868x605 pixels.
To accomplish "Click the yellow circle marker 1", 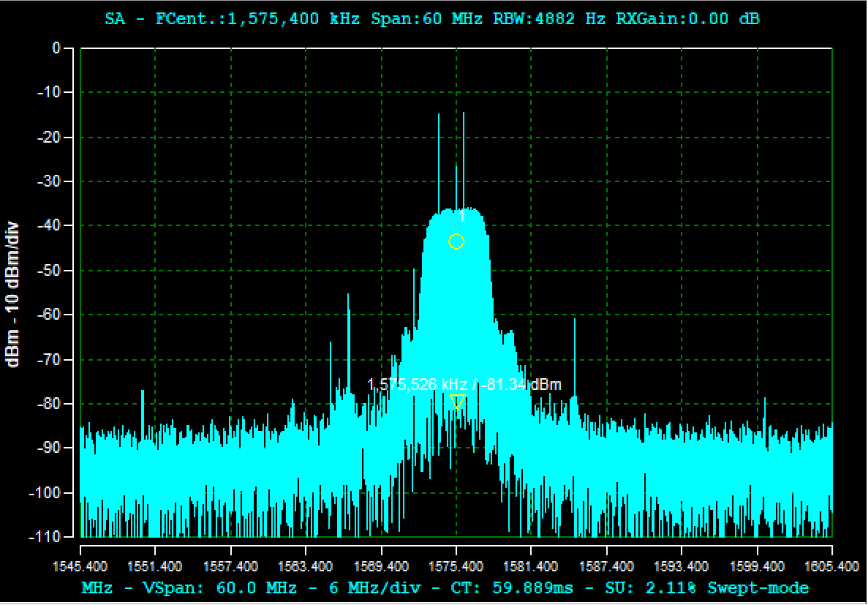I will tap(456, 241).
